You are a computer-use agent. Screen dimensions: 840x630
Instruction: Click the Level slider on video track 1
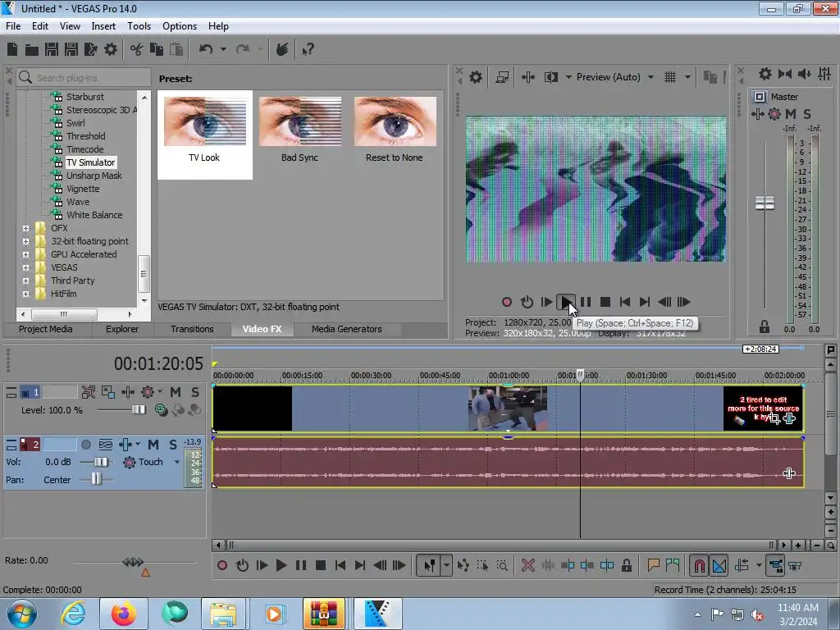(138, 410)
